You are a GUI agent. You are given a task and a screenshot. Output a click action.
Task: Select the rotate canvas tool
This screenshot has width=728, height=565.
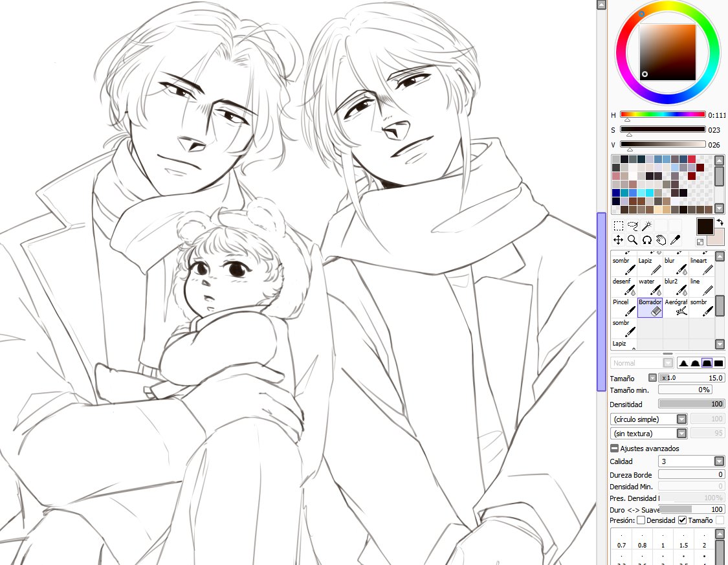coord(647,239)
